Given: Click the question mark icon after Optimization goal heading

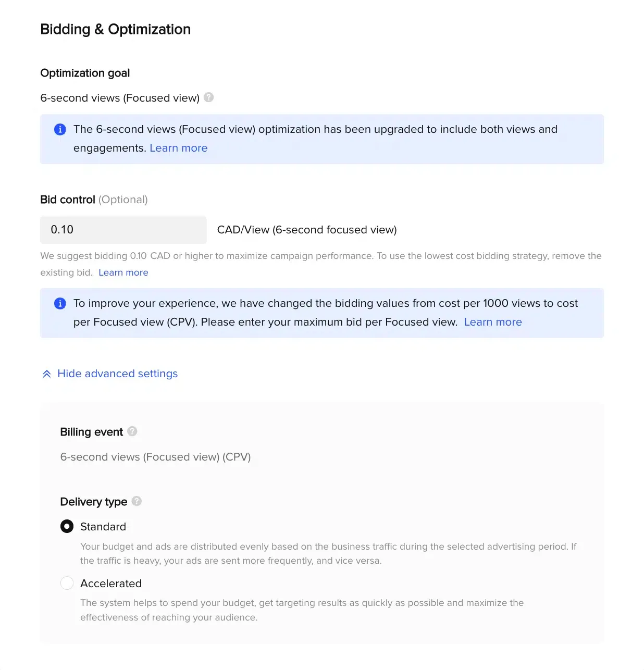Looking at the screenshot, I should (208, 97).
